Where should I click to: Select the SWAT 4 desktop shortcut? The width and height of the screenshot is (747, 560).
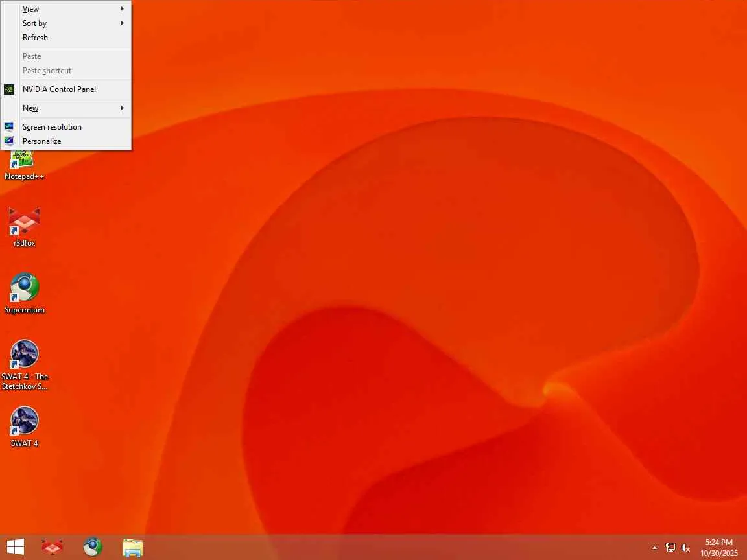[x=24, y=426]
